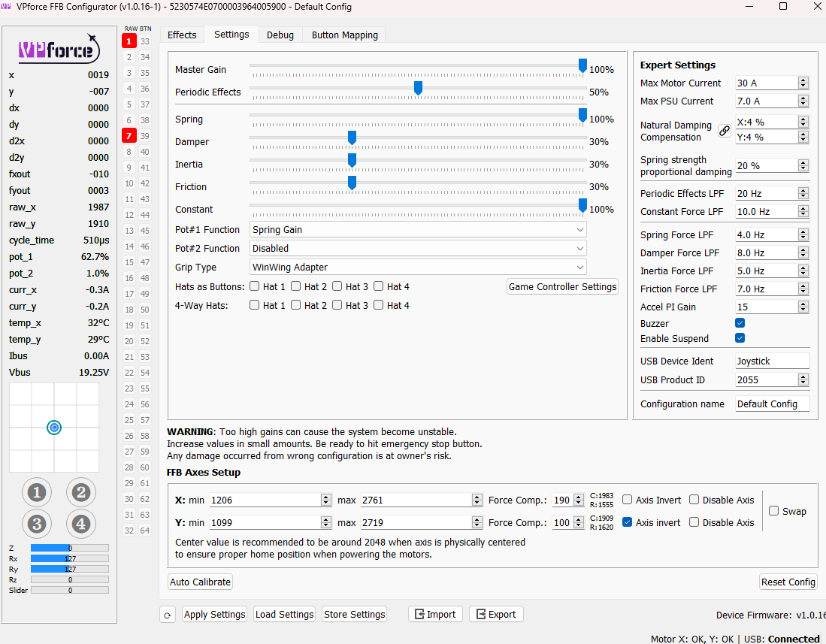826x644 pixels.
Task: Tick the 4-Way Hats Hat 4 checkbox
Action: coord(378,305)
